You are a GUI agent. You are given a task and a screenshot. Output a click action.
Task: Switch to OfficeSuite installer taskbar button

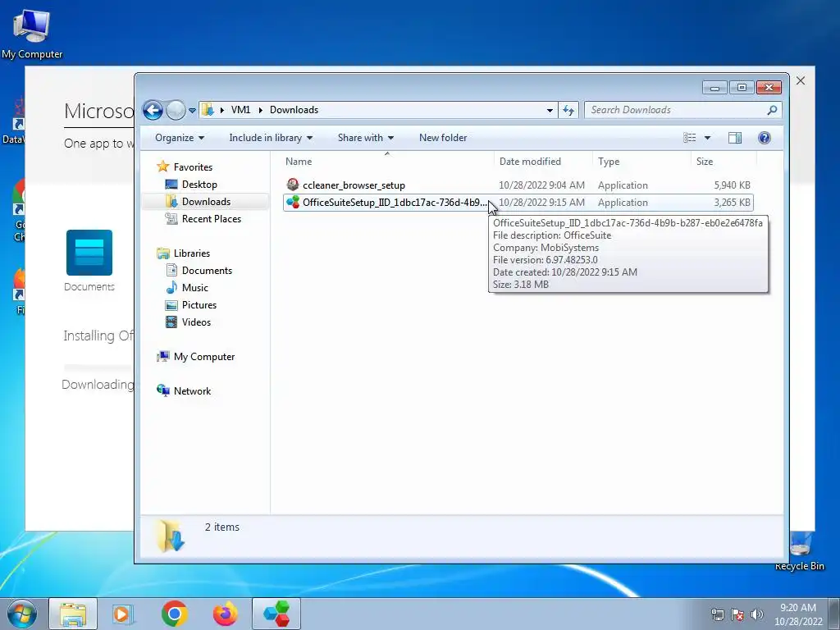(276, 614)
